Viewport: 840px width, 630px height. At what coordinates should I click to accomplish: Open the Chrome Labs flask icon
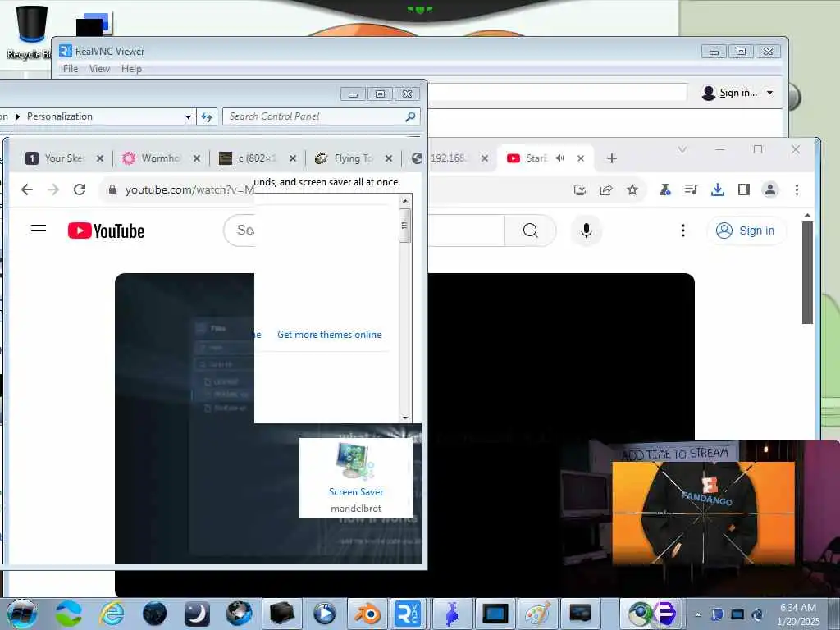click(x=664, y=189)
